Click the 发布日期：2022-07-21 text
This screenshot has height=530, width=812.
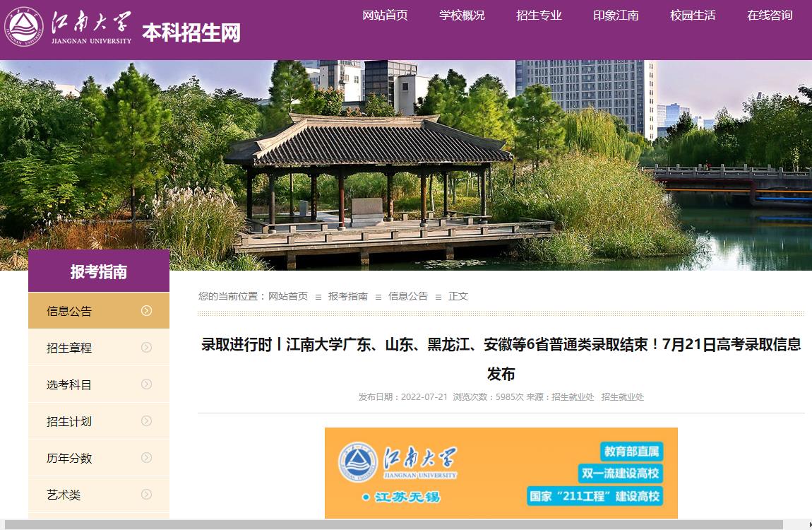[403, 397]
